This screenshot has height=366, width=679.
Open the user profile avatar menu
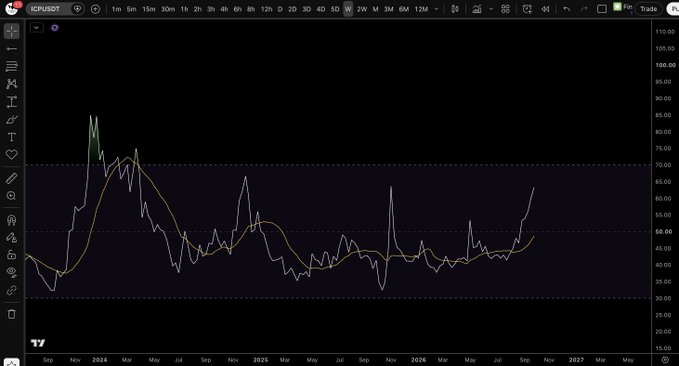12,8
